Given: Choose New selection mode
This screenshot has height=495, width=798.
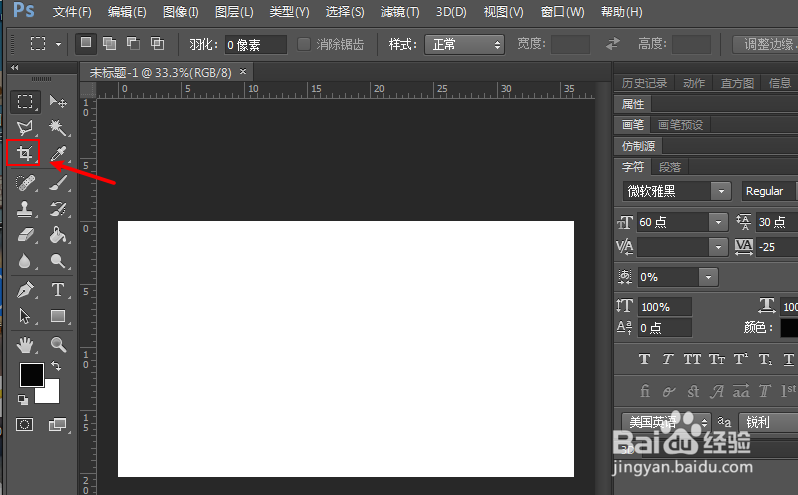Looking at the screenshot, I should pos(86,43).
